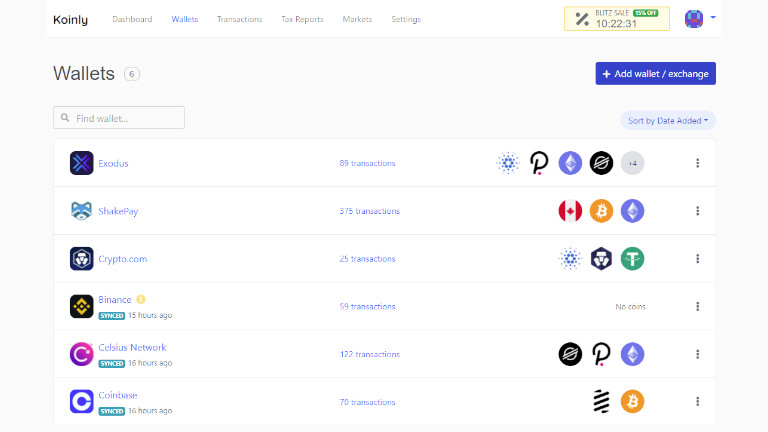Image resolution: width=768 pixels, height=432 pixels.
Task: Click the Stellar icon in Celsius Network row
Action: click(x=570, y=354)
